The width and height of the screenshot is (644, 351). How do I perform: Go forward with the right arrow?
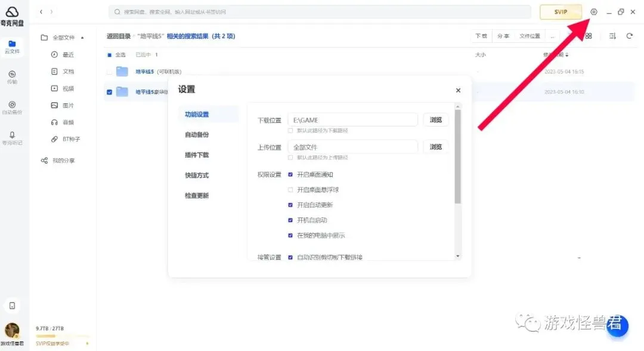click(51, 12)
